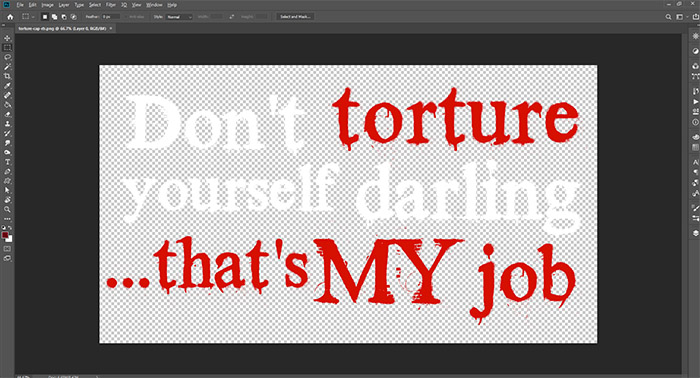The width and height of the screenshot is (700, 378).
Task: Open the Actions panel play icon
Action: coord(695,102)
